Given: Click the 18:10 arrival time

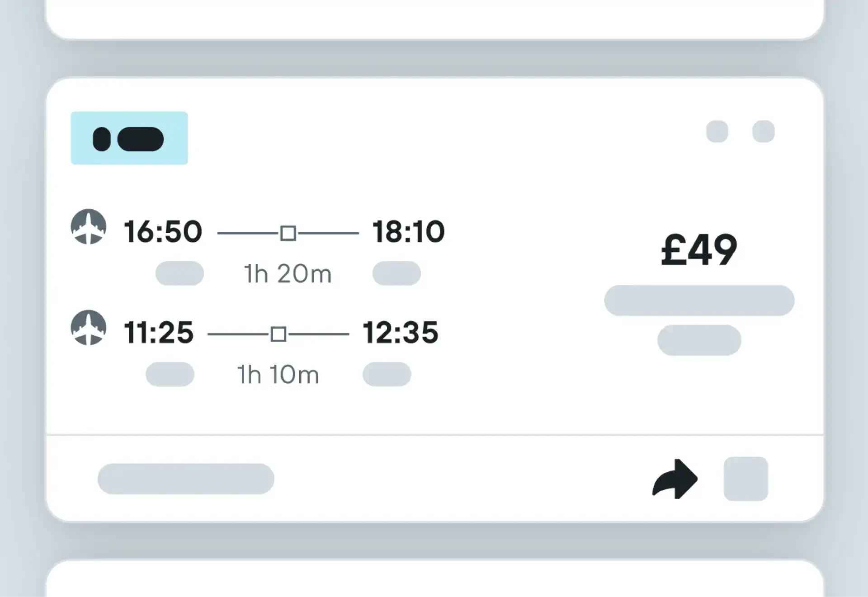Looking at the screenshot, I should click(x=409, y=232).
